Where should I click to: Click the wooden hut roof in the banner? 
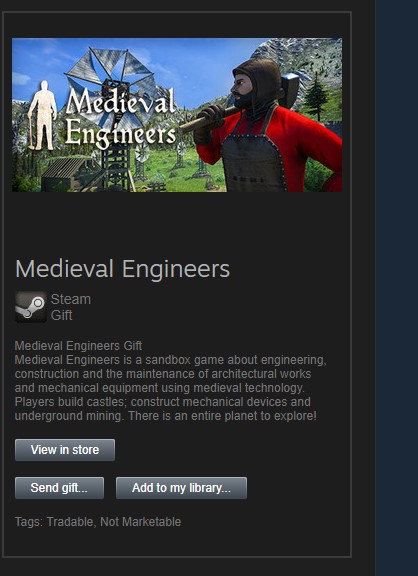[x=64, y=169]
